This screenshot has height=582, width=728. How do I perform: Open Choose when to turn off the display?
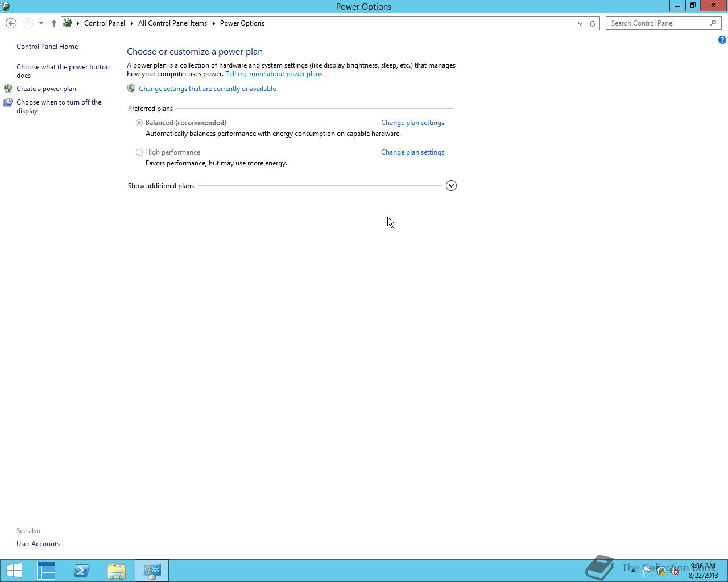pyautogui.click(x=59, y=106)
